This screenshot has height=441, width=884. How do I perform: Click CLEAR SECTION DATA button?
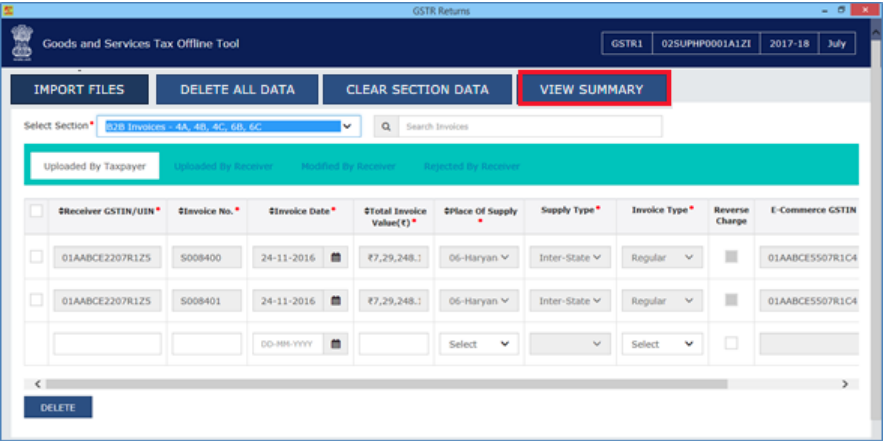tap(417, 90)
